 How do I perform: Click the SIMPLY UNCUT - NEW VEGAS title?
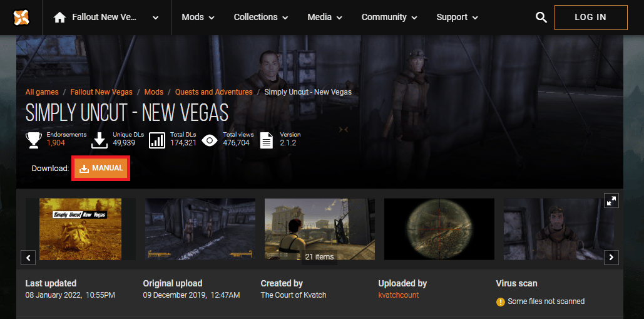(127, 112)
